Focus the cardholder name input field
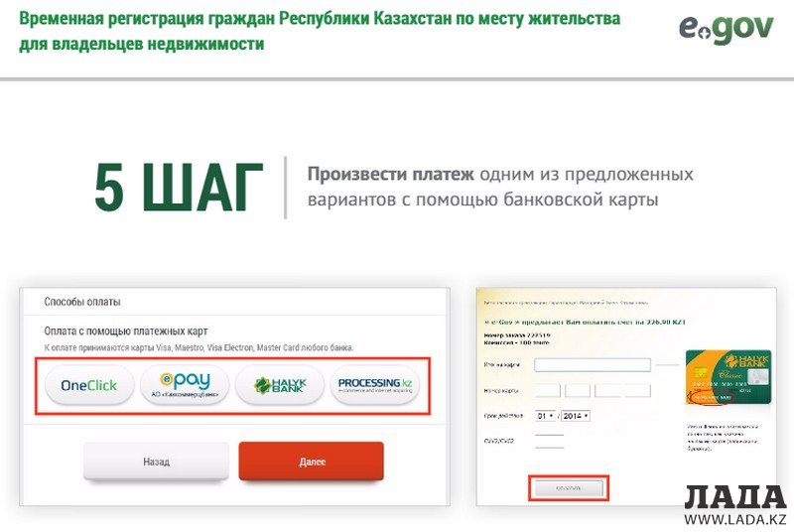 point(593,364)
